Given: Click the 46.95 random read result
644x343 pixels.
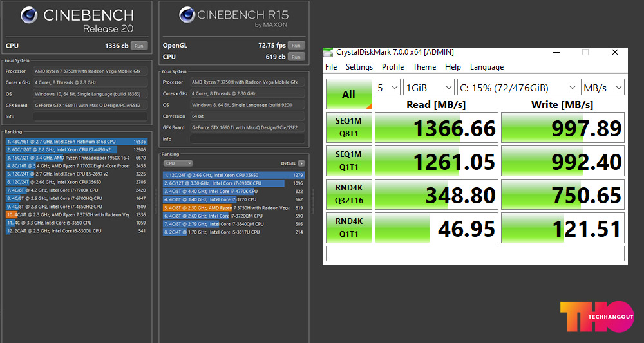Looking at the screenshot, I should [437, 228].
